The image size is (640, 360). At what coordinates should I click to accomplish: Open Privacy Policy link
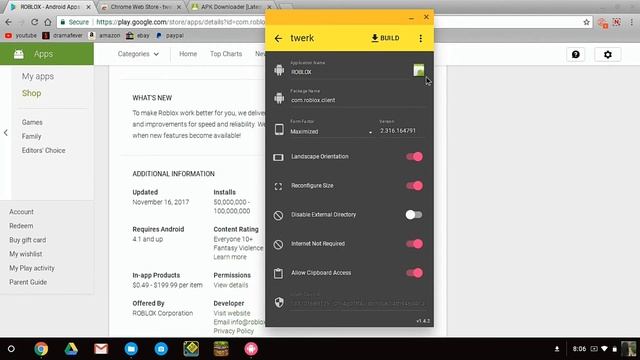(233, 331)
